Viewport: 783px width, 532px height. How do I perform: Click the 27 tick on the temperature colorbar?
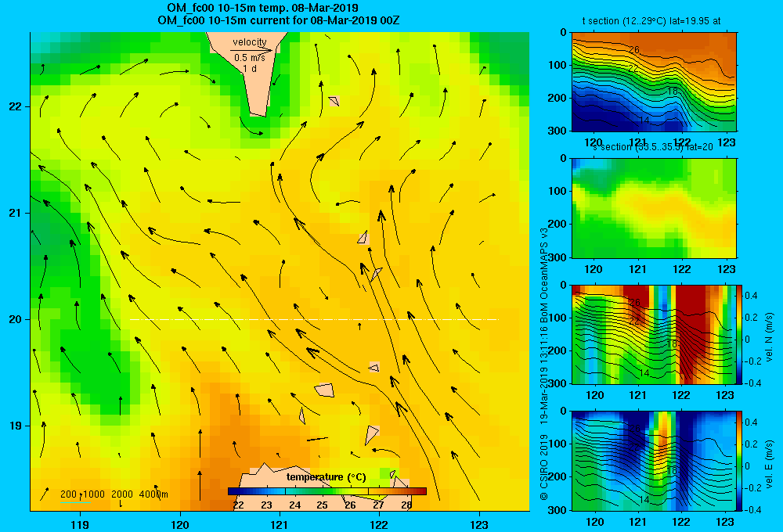(x=378, y=505)
